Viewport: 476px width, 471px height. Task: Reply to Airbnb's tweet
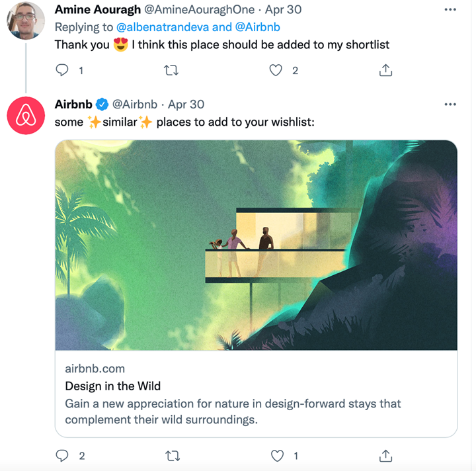(62, 455)
